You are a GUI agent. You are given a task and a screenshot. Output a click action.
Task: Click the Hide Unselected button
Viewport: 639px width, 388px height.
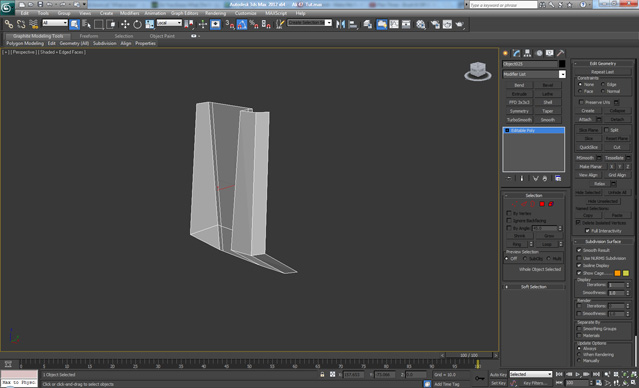click(602, 201)
